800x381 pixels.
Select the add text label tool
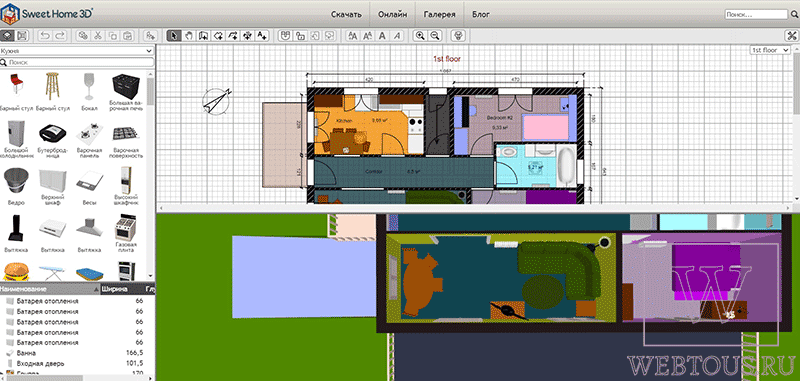coord(262,36)
